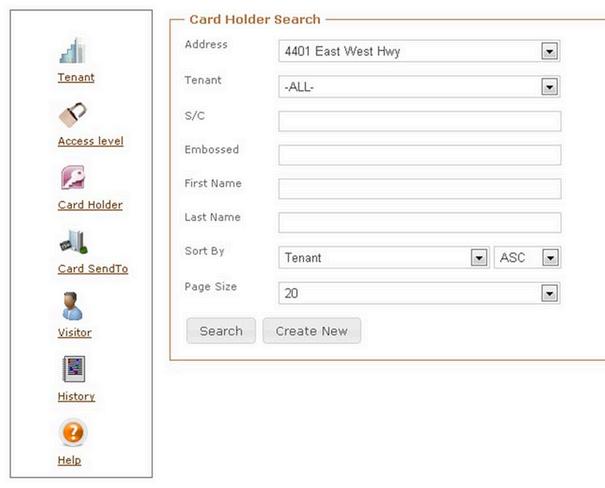Click the First Name input box
Image resolution: width=605 pixels, height=488 pixels.
click(419, 189)
